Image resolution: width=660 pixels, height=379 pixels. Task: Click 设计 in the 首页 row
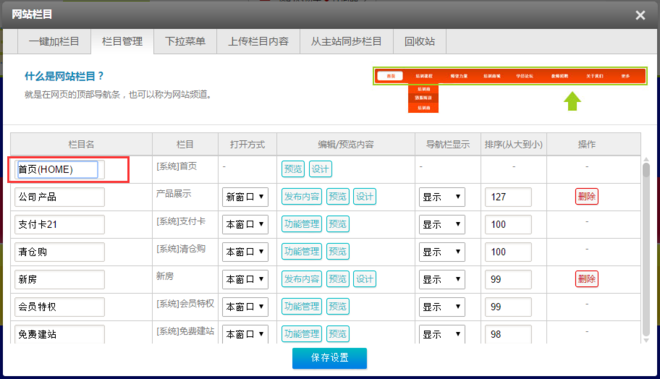coord(320,169)
